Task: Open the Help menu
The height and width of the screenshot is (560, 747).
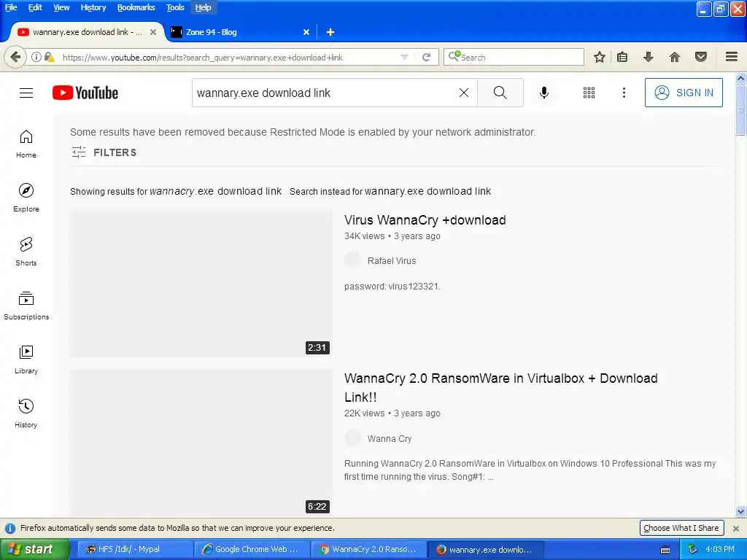Action: [203, 7]
